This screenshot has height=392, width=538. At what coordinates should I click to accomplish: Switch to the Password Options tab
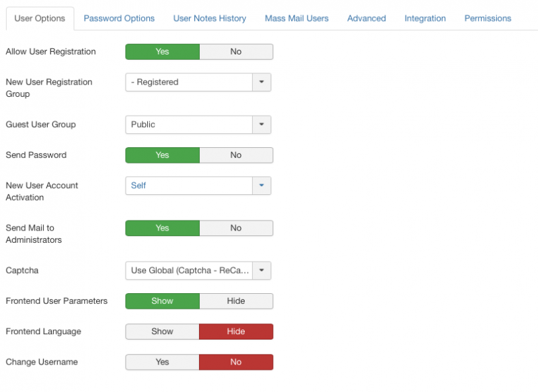click(x=119, y=19)
